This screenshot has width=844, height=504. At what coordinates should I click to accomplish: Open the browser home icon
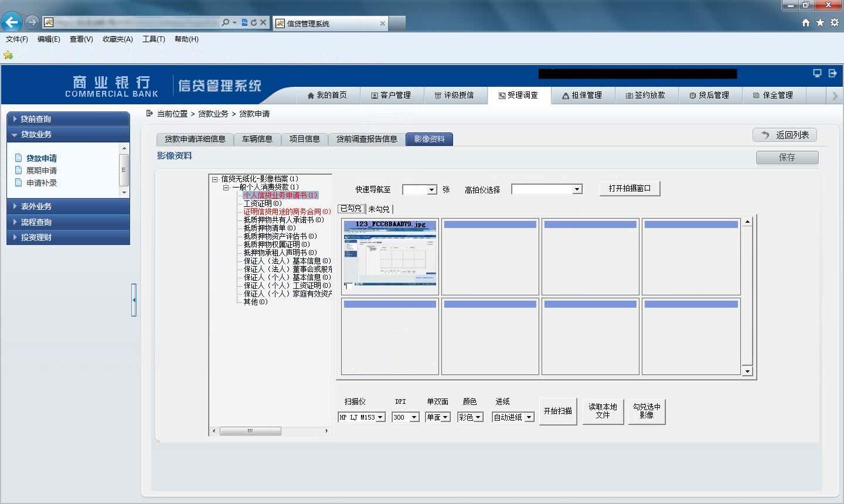pyautogui.click(x=806, y=22)
